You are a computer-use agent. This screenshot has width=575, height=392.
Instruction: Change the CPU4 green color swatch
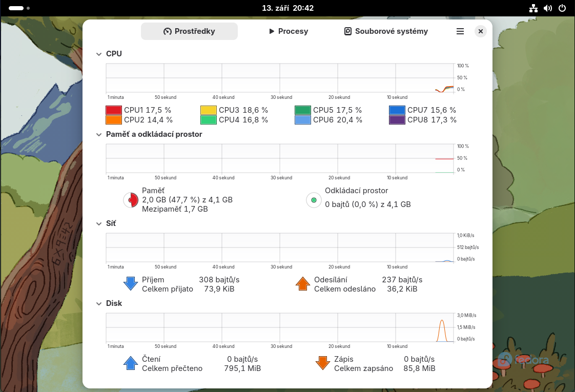208,120
